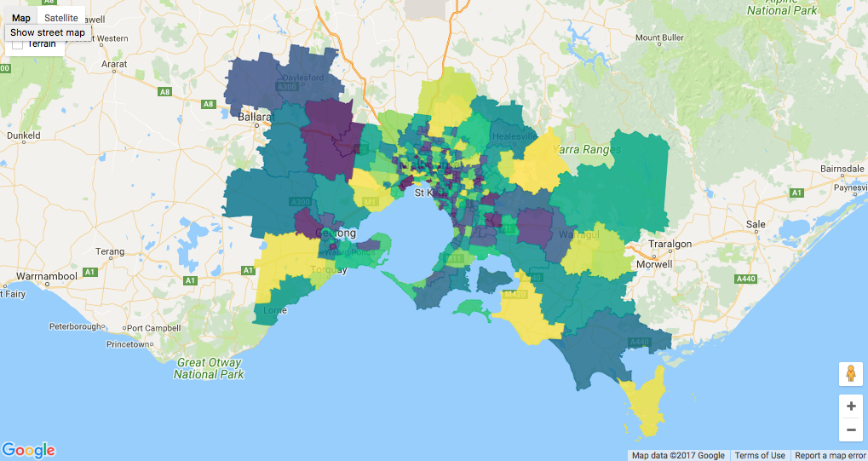Click the Terang town label
The image size is (868, 461).
(x=110, y=251)
